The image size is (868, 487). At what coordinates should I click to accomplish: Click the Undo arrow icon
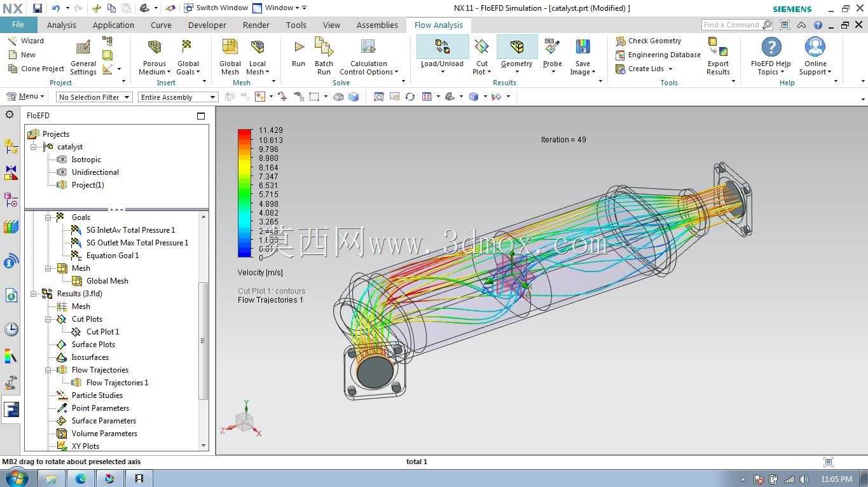coord(55,8)
